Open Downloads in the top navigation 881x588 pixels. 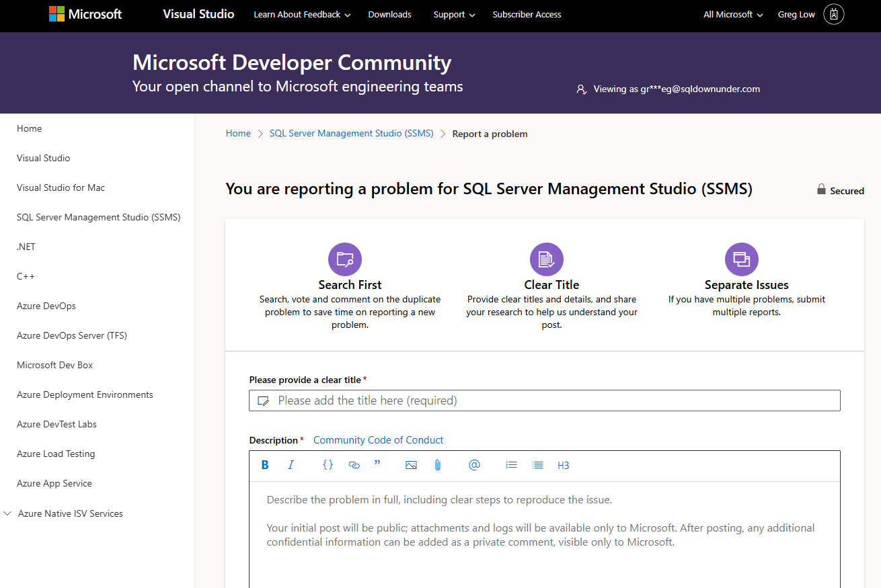(x=389, y=15)
